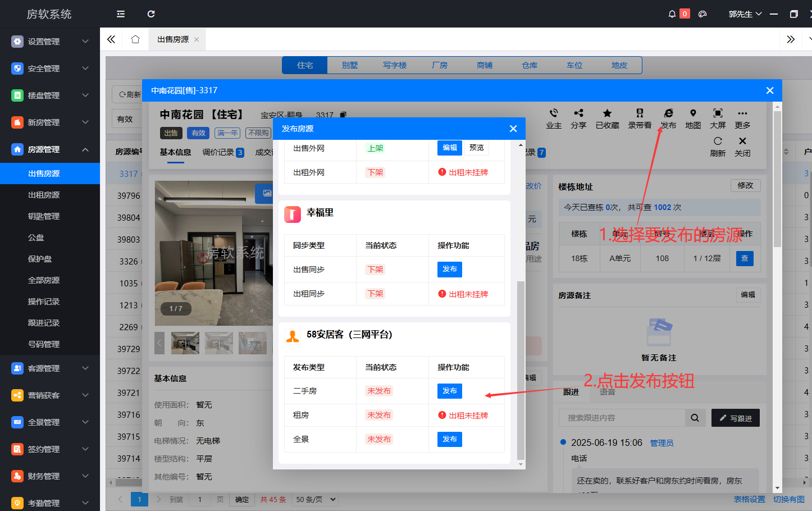812x511 pixels.
Task: Select 公盘 in sidebar
Action: (50, 238)
